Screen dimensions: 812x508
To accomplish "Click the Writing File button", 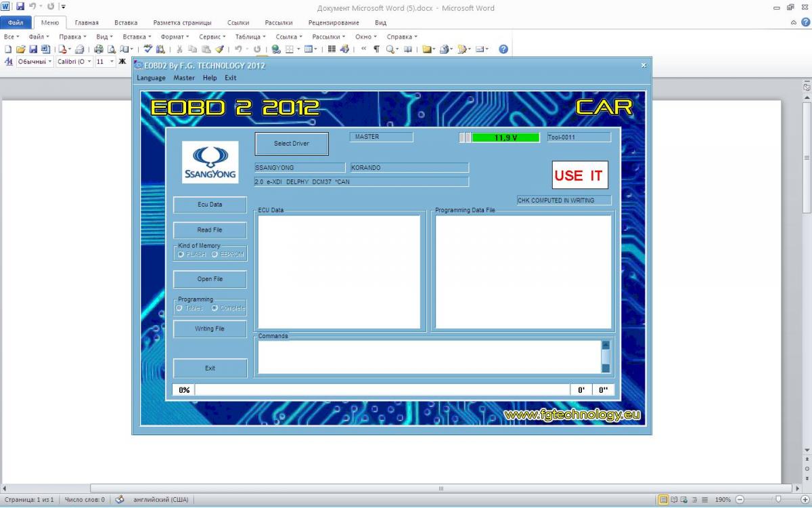I will tap(210, 329).
